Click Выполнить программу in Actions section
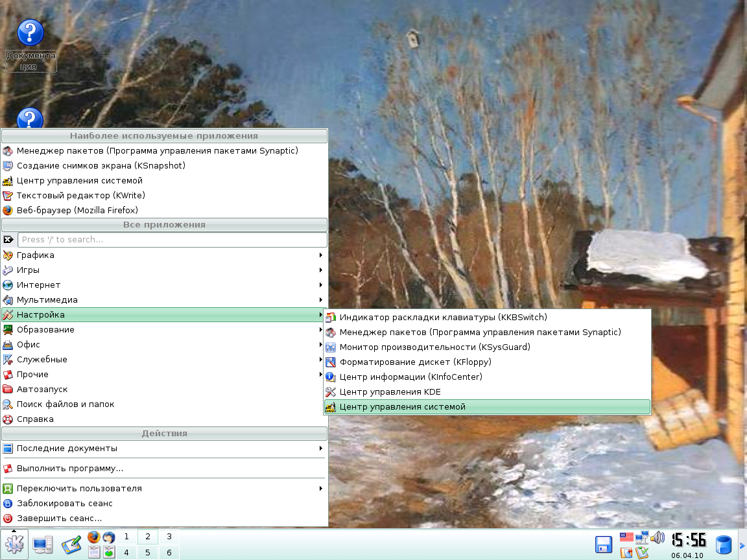Image resolution: width=747 pixels, height=560 pixels. pos(69,469)
